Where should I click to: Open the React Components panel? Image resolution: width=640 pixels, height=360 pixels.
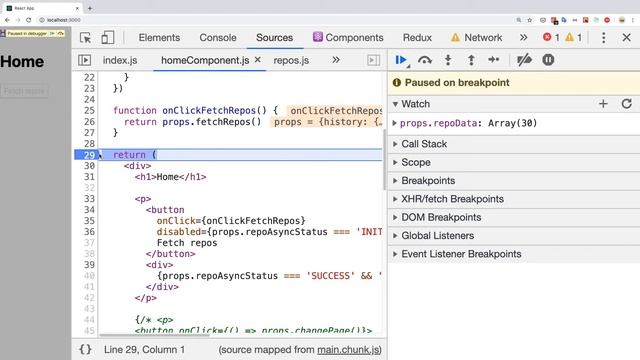coord(348,38)
